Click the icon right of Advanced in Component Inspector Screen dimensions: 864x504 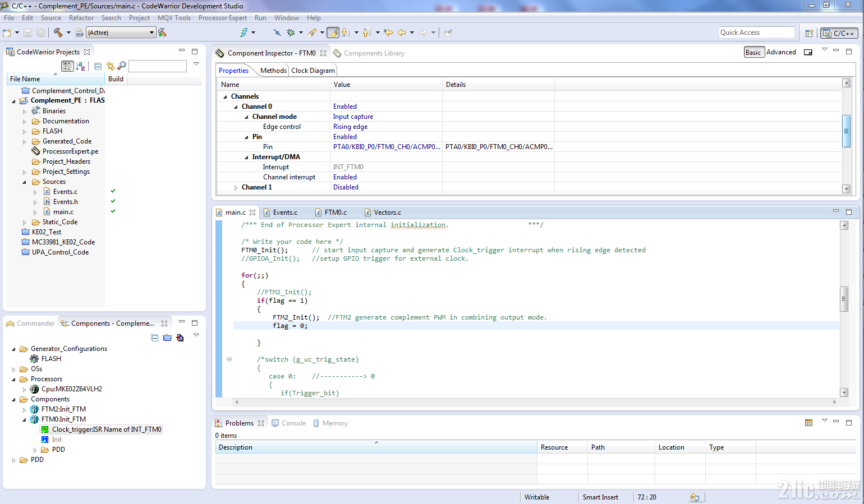[808, 52]
